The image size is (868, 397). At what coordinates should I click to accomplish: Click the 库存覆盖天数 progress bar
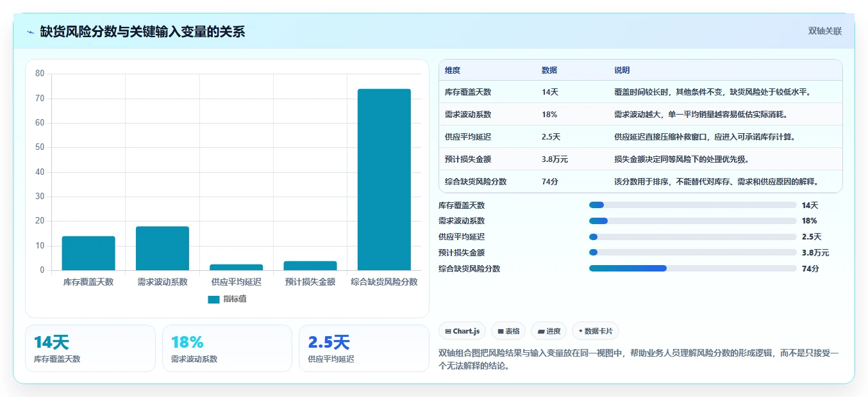[692, 205]
